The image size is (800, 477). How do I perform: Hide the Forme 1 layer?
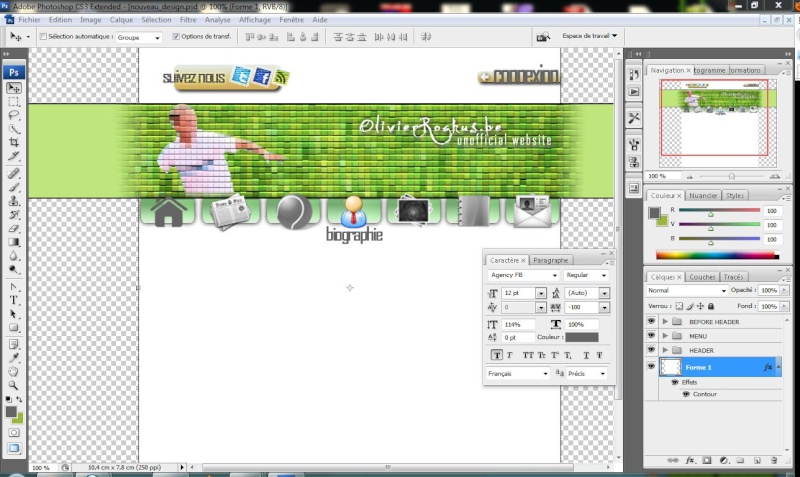pyautogui.click(x=651, y=367)
